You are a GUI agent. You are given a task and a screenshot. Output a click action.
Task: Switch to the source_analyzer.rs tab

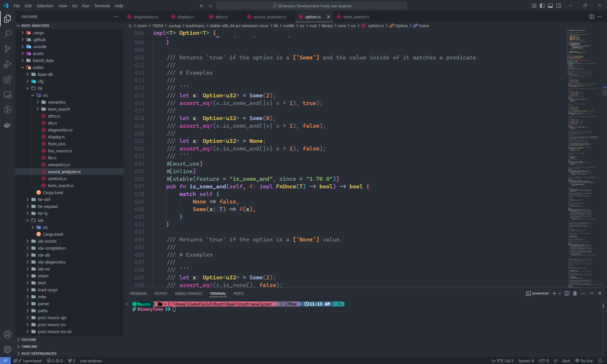tap(269, 17)
